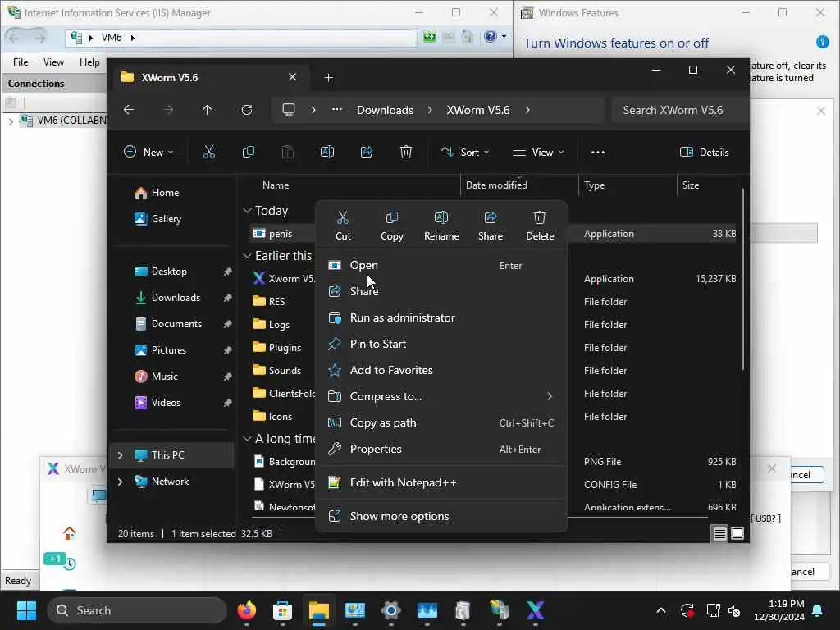Close the XWorm V5.6 tab
This screenshot has height=630, width=840.
pos(293,77)
